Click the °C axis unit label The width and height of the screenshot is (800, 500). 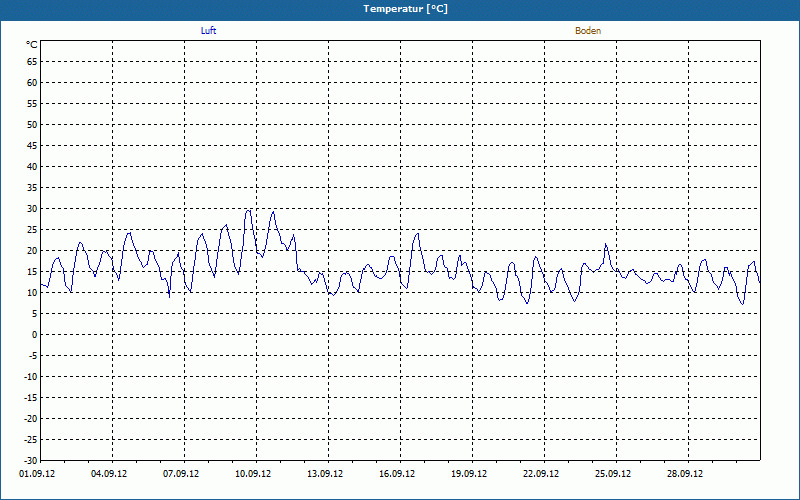[x=32, y=45]
